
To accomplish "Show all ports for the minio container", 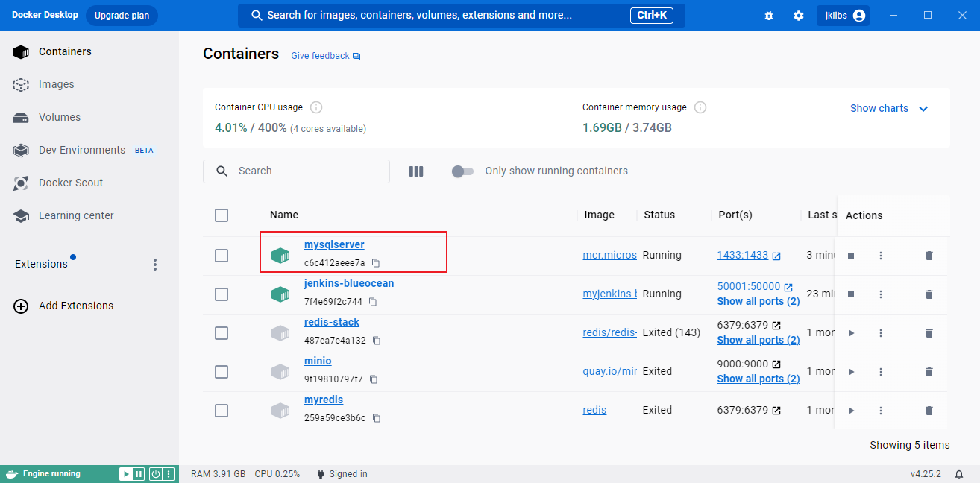I will point(758,379).
